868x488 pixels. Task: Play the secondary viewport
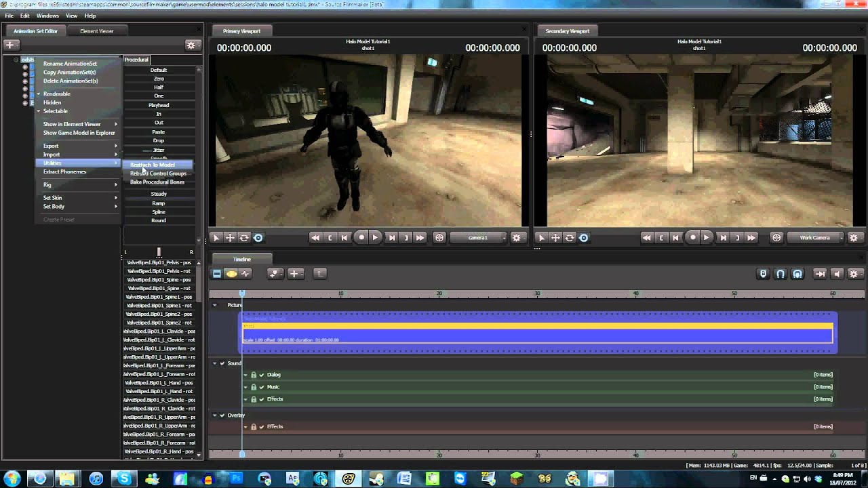click(706, 238)
